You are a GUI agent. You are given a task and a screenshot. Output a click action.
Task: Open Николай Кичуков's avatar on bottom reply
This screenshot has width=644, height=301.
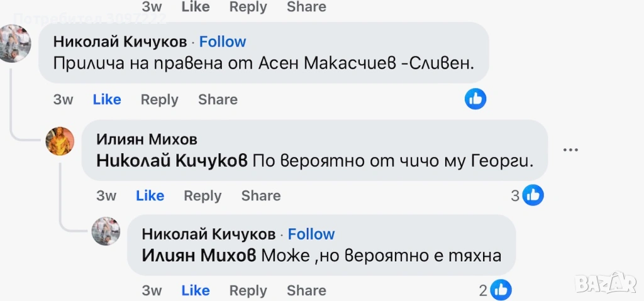tap(106, 231)
